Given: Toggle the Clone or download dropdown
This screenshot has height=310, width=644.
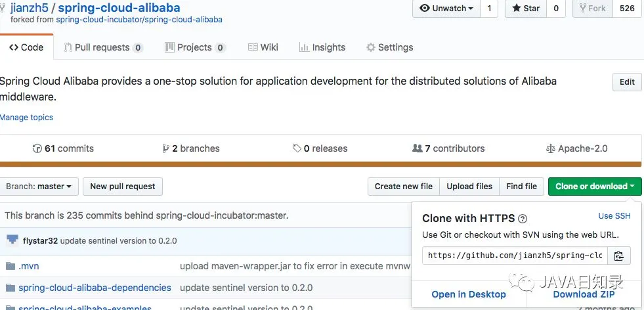Looking at the screenshot, I should tap(595, 187).
